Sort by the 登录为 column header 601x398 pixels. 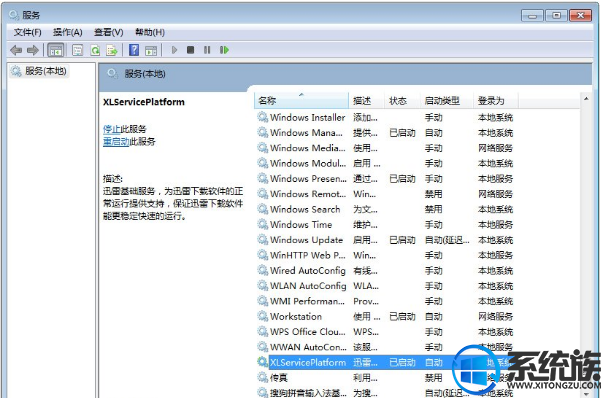tap(496, 100)
